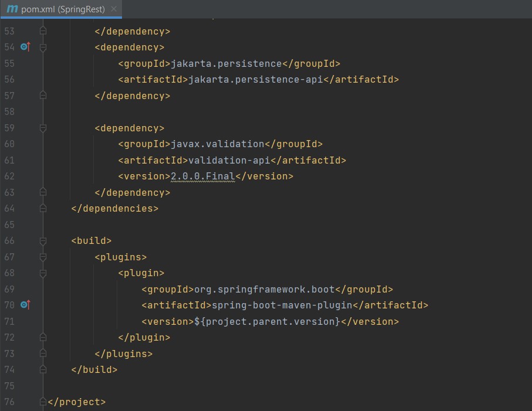The image size is (532, 411).
Task: Click the text javax.validation
Action: pos(218,144)
